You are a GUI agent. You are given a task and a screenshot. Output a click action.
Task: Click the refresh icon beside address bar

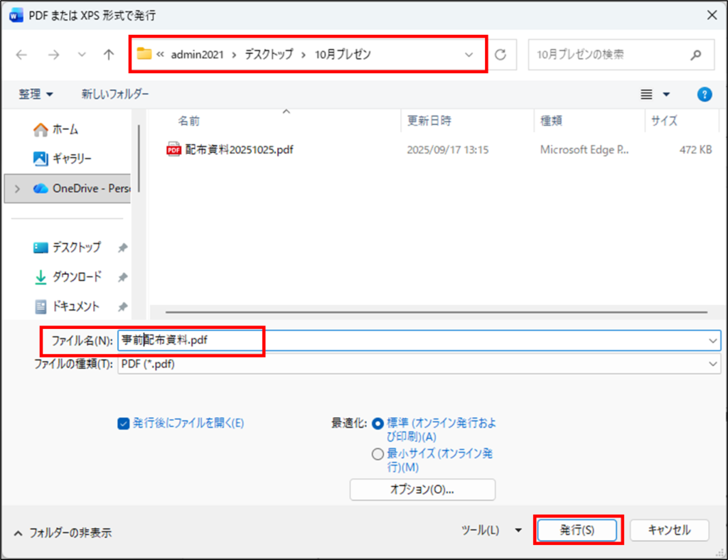(500, 55)
